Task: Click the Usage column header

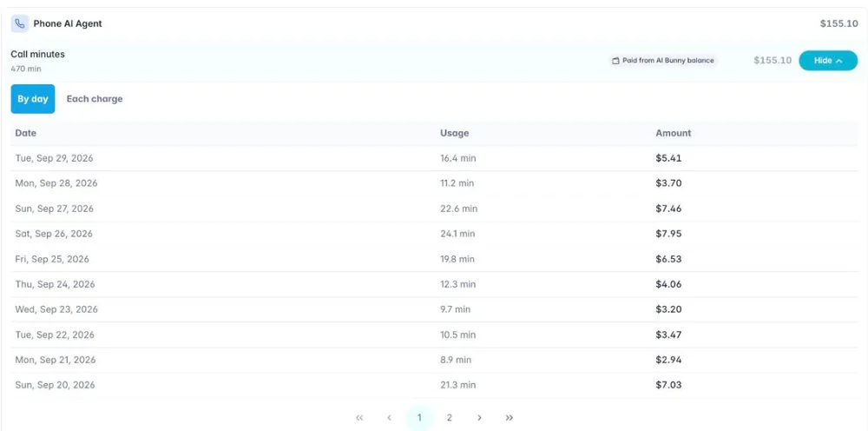Action: click(x=455, y=133)
